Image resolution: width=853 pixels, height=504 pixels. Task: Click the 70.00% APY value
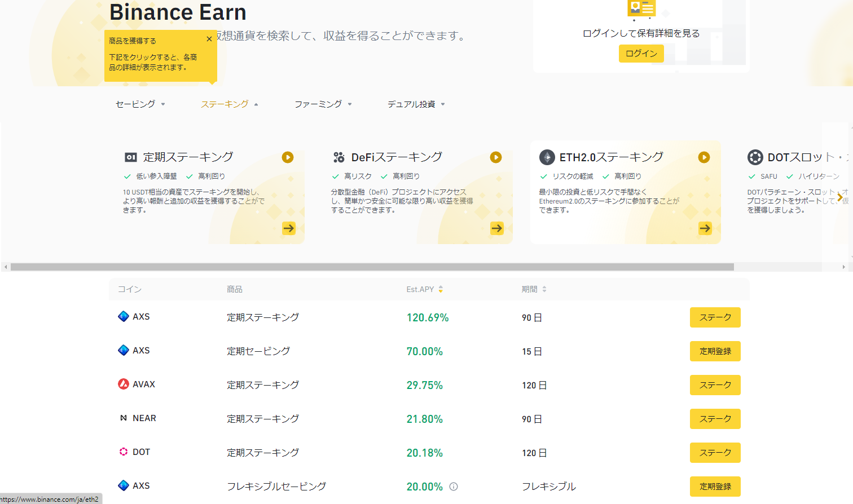tap(425, 351)
